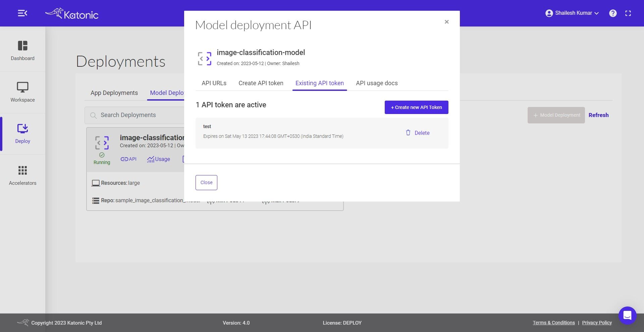The image size is (644, 332).
Task: Expand the Shailesh Kumar account dropdown chevron
Action: click(596, 13)
